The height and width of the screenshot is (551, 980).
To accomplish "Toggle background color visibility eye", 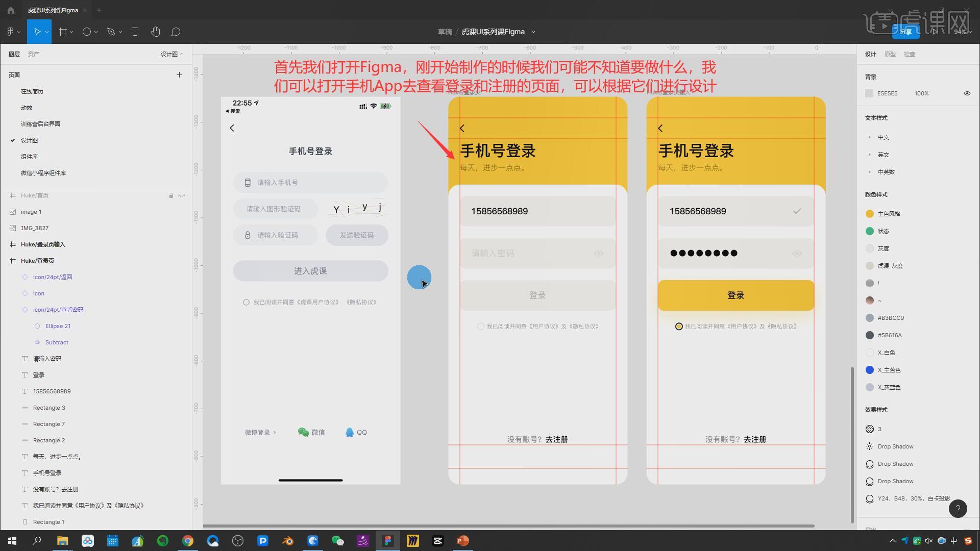I will click(x=967, y=93).
